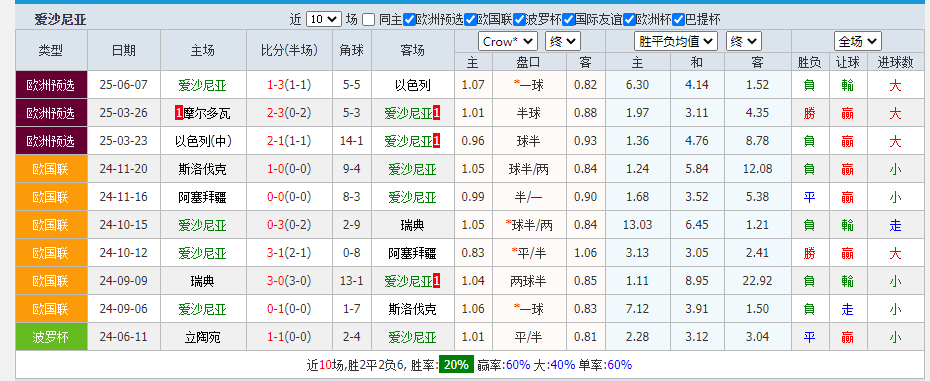Click the 盘口 sub-header
This screenshot has width=930, height=381.
coord(528,62)
